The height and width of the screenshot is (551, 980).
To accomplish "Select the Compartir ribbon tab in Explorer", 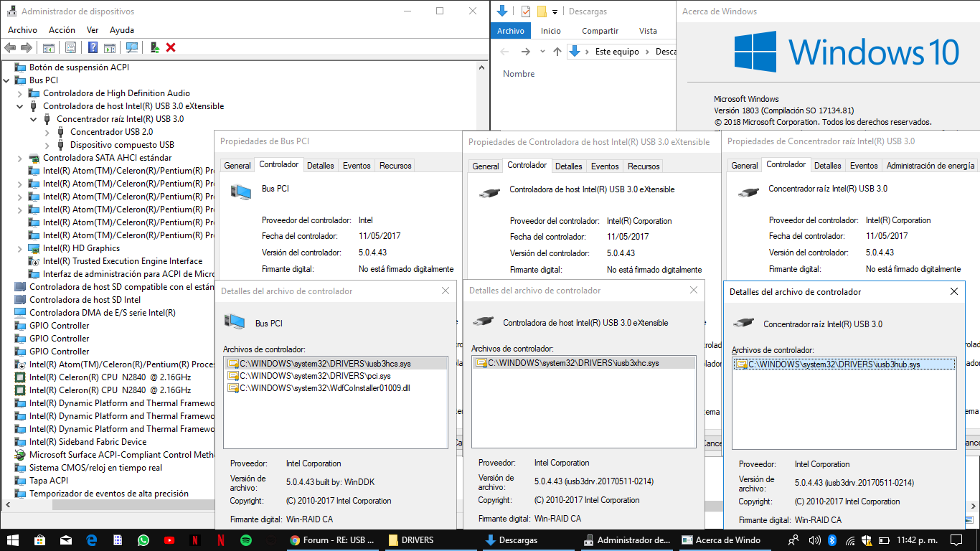I will 600,31.
